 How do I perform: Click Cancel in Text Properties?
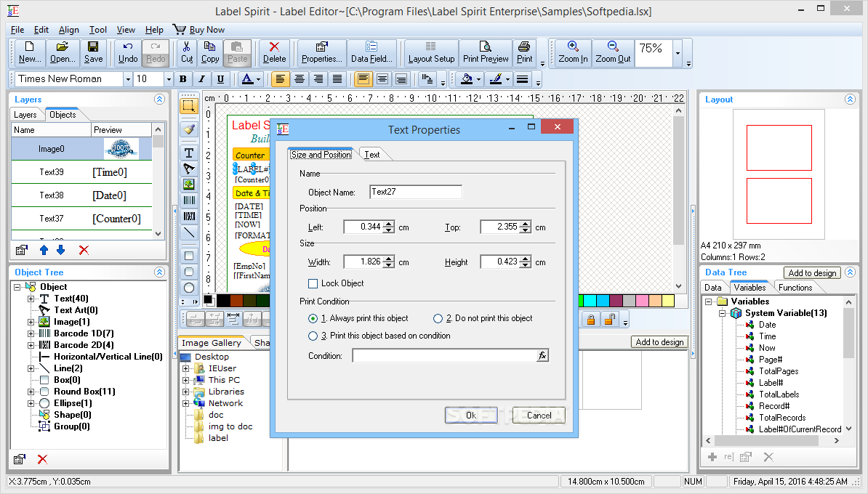pyautogui.click(x=539, y=416)
